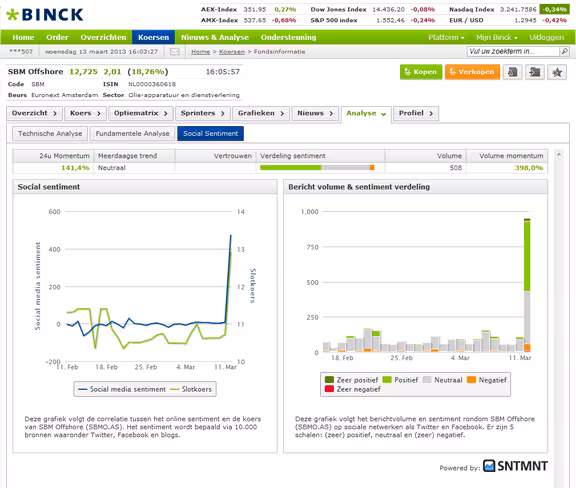Click the SNTMNT logo
Viewport: 576px width, 488px height.
click(x=515, y=466)
